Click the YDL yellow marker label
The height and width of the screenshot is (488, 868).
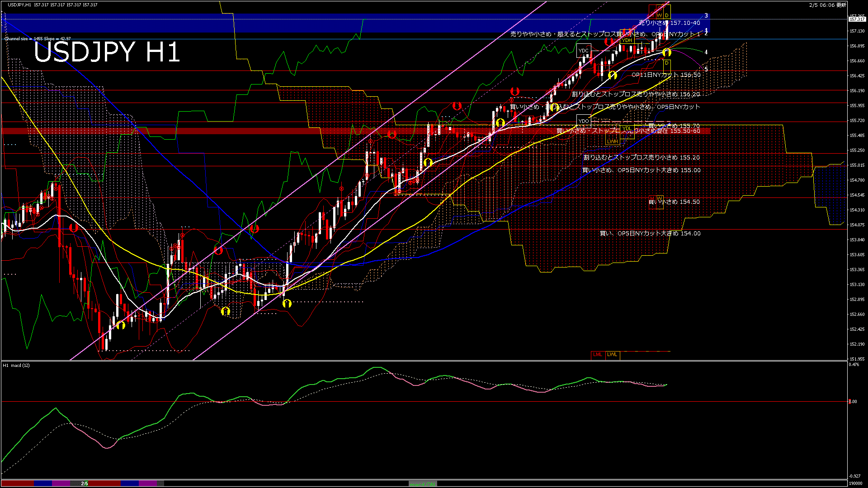click(x=627, y=129)
